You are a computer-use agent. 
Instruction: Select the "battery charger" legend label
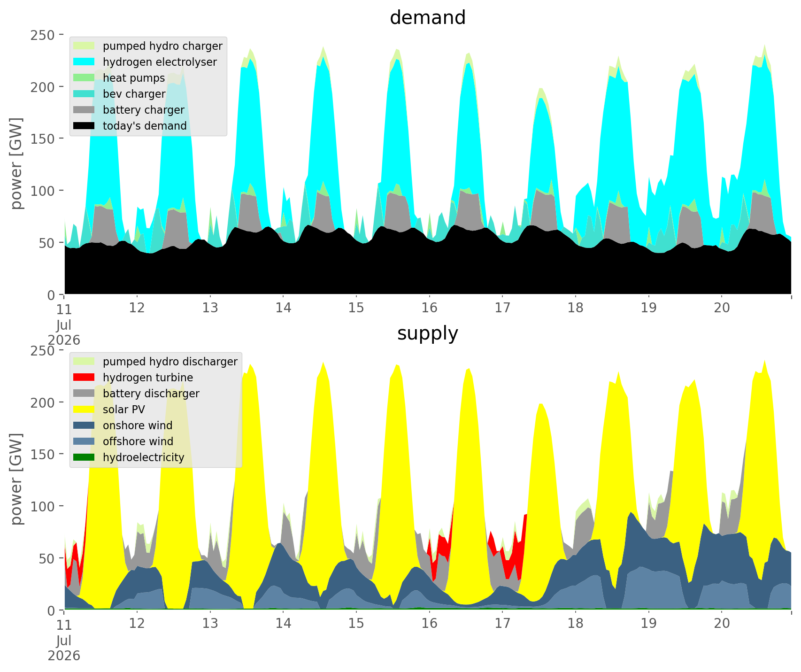pyautogui.click(x=144, y=110)
